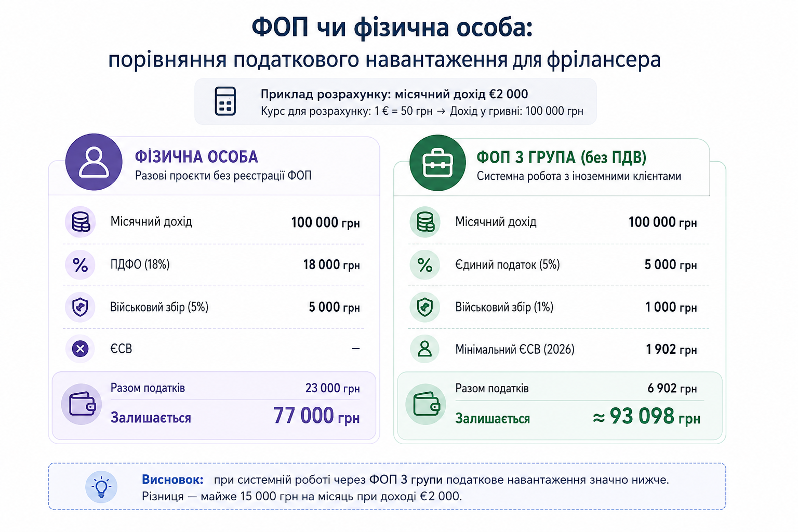Click the percent icon next to ПДФО (18%)
This screenshot has height=532, width=798.
click(81, 265)
